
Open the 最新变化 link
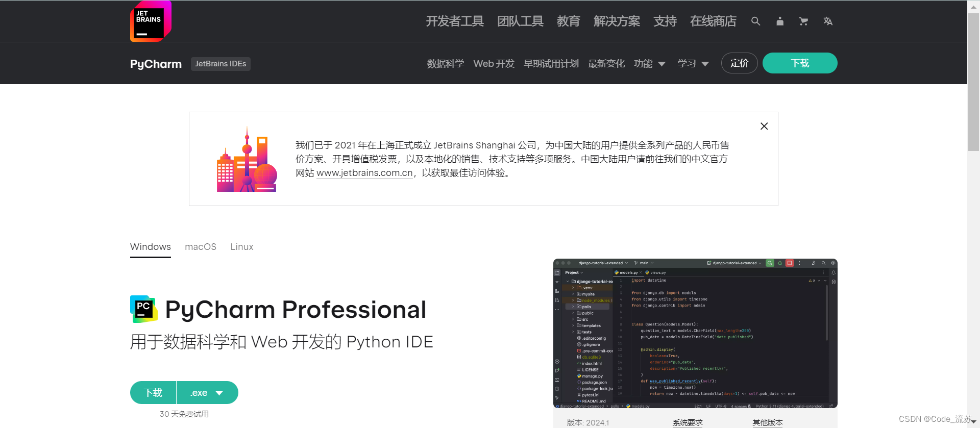click(x=606, y=64)
